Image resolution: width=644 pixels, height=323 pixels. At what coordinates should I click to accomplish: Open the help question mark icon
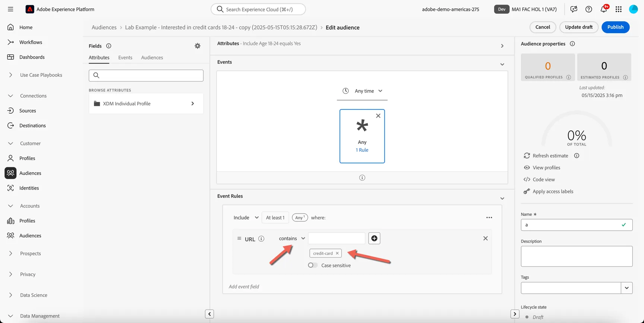click(x=588, y=9)
